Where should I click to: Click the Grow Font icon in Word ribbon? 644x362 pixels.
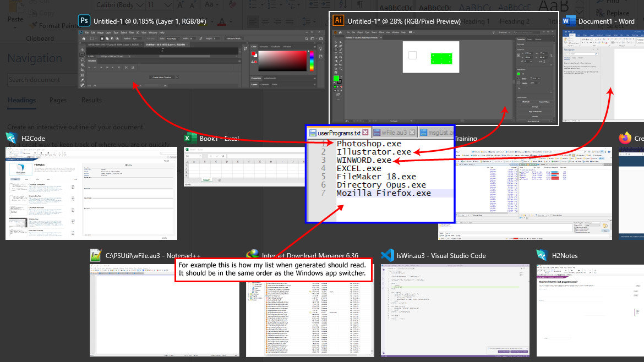(x=181, y=5)
